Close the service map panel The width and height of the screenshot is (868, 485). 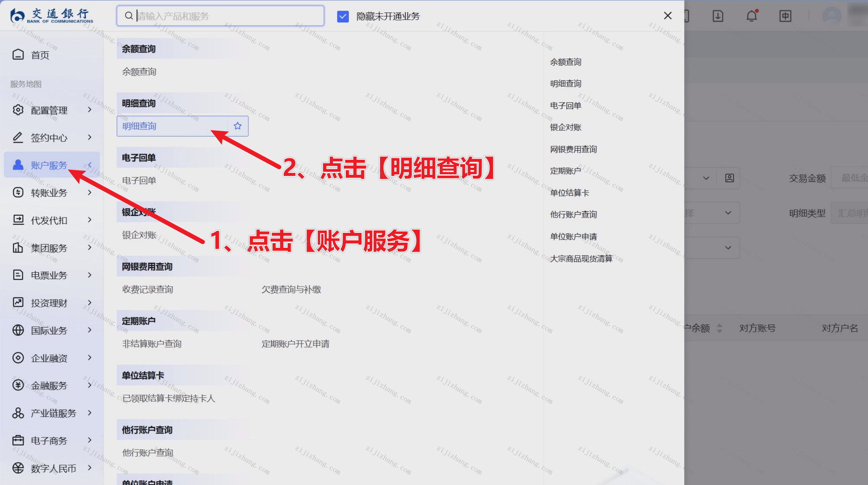point(668,16)
